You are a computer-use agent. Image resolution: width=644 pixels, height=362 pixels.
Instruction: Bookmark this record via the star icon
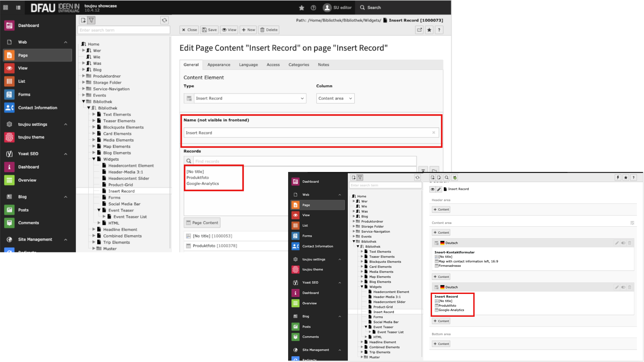(x=429, y=30)
